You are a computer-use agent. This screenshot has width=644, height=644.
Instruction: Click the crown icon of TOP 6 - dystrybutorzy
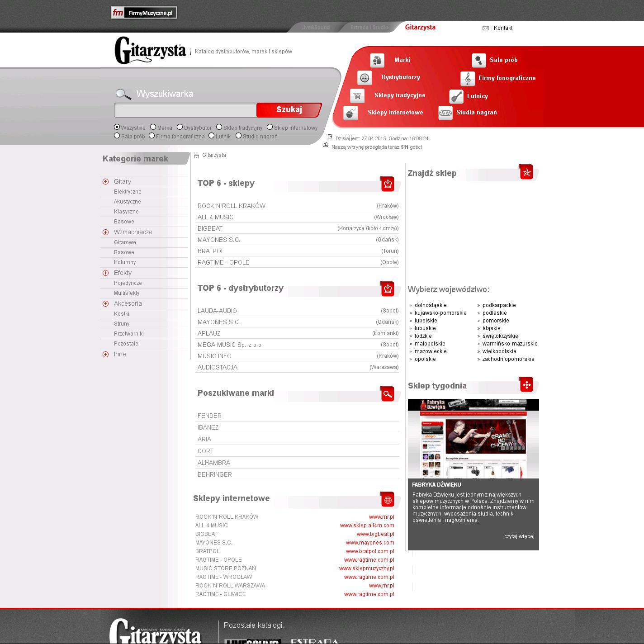(388, 289)
